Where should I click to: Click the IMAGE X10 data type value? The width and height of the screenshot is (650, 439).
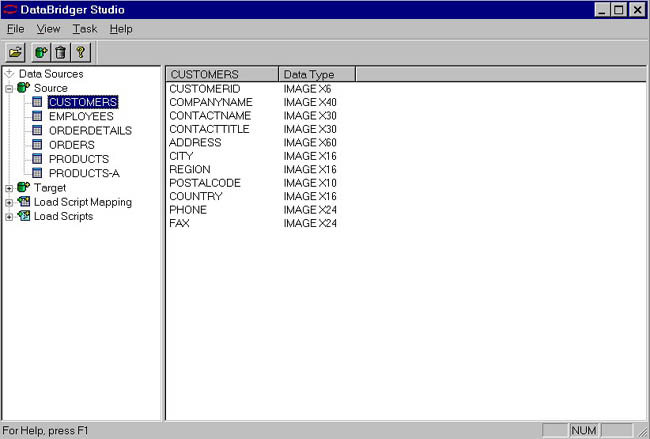point(310,183)
